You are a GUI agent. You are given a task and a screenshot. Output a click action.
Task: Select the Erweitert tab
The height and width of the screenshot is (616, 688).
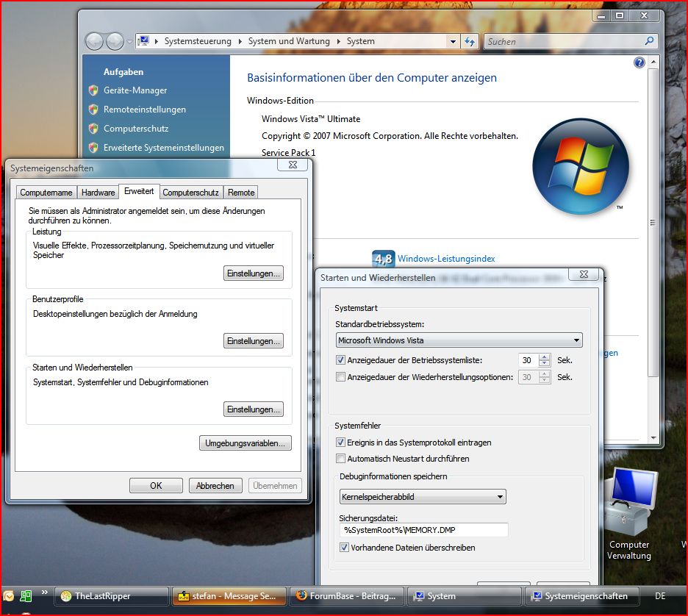coord(139,191)
